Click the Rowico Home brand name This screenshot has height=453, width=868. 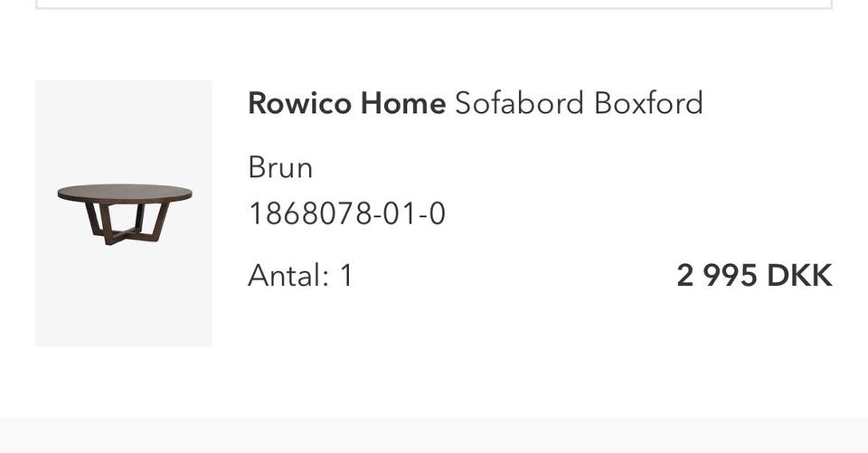pyautogui.click(x=346, y=103)
